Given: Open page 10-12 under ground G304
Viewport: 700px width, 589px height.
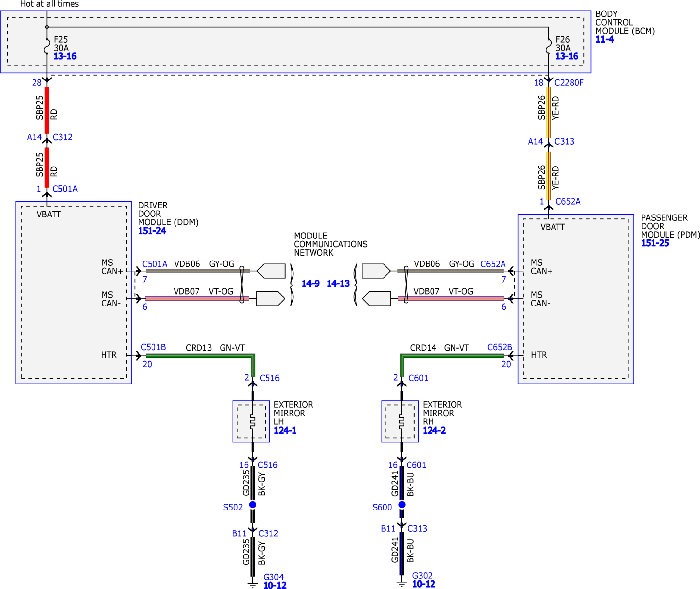Looking at the screenshot, I should tap(275, 585).
